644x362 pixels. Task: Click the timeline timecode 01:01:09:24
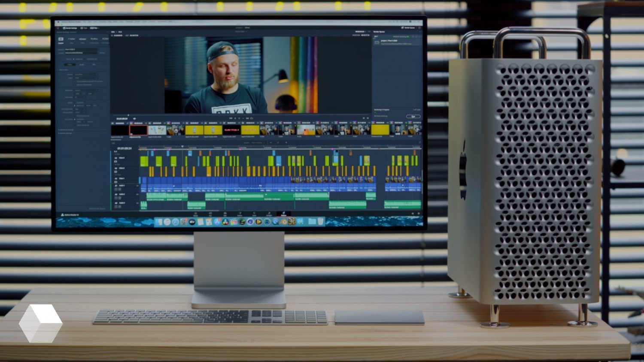coord(125,148)
